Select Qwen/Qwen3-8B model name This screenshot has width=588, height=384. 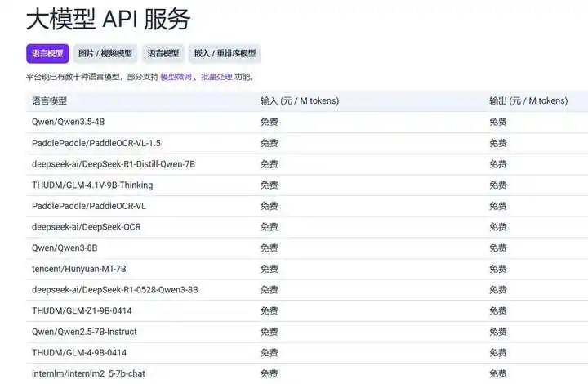click(x=65, y=248)
